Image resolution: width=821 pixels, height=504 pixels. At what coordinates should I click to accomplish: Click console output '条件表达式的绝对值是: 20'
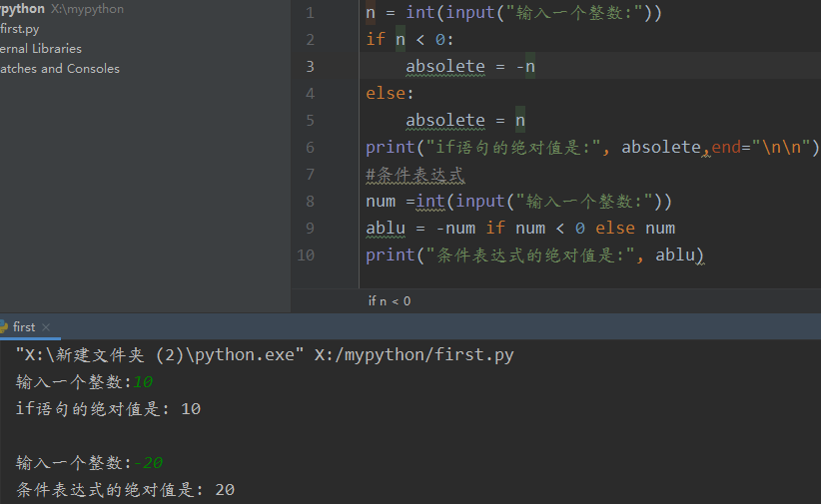tap(125, 490)
